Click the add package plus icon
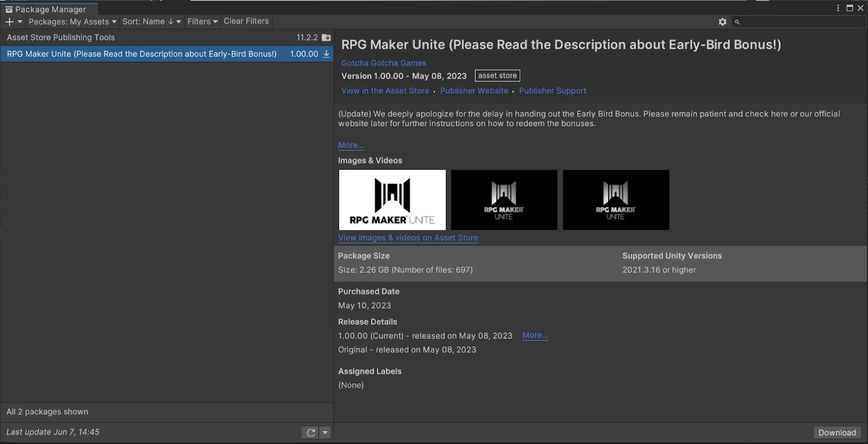 tap(10, 22)
